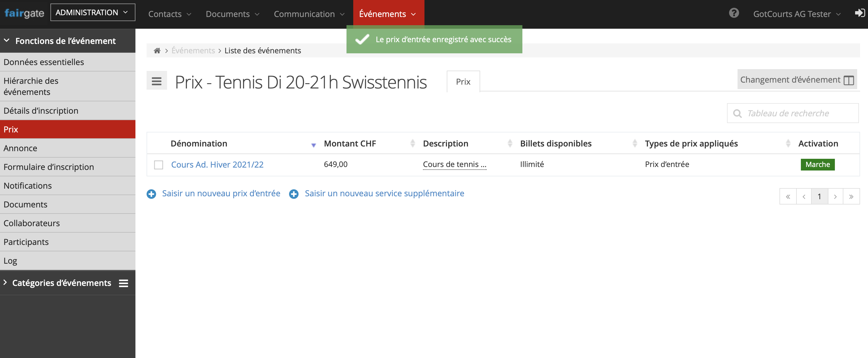Click Événements breadcrumb link
This screenshot has width=868, height=358.
(193, 50)
